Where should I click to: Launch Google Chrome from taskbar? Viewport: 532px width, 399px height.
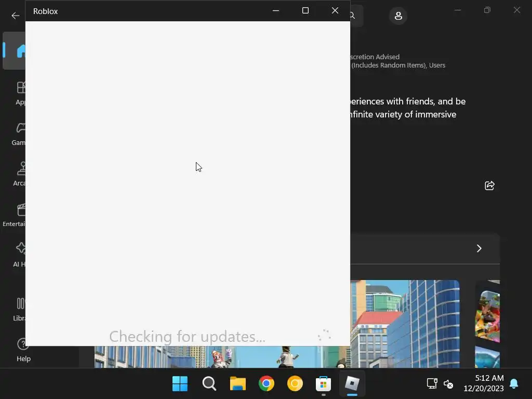click(x=267, y=384)
